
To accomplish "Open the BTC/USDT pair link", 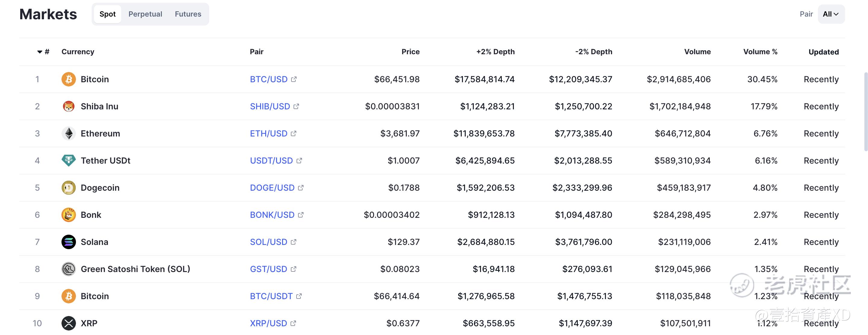I will (x=271, y=296).
